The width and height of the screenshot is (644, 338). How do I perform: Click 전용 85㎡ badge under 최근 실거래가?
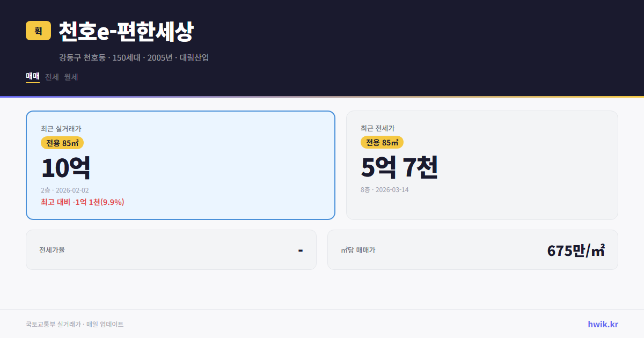(62, 143)
